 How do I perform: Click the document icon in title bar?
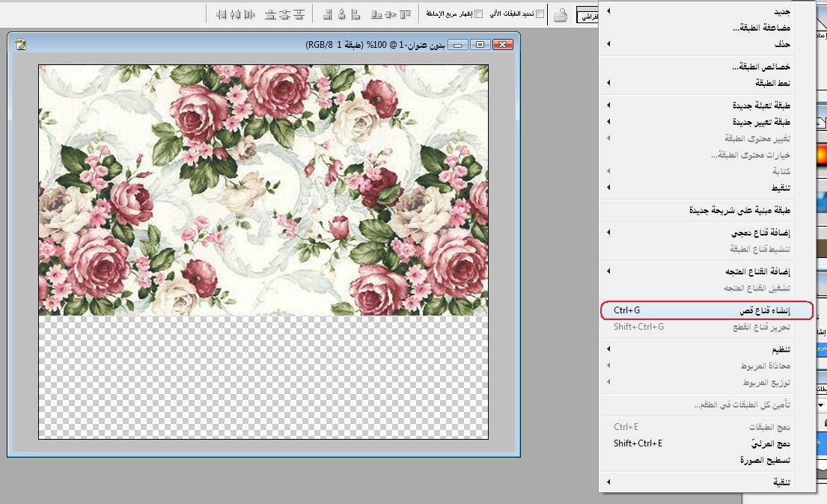[x=21, y=45]
